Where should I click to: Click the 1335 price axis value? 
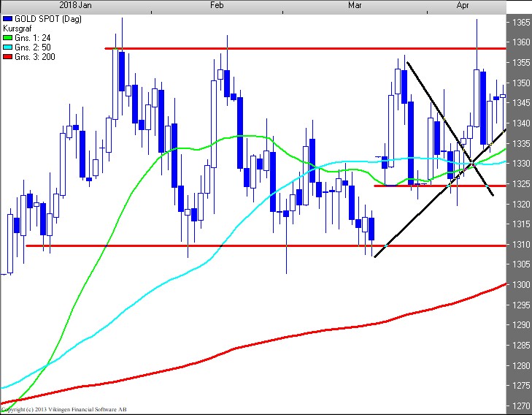pyautogui.click(x=521, y=143)
